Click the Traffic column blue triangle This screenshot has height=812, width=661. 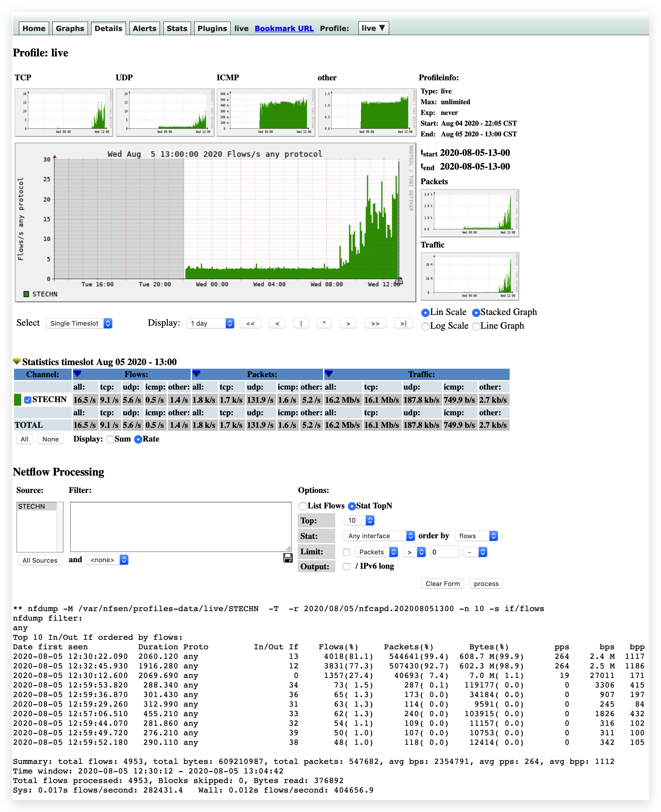tap(329, 373)
